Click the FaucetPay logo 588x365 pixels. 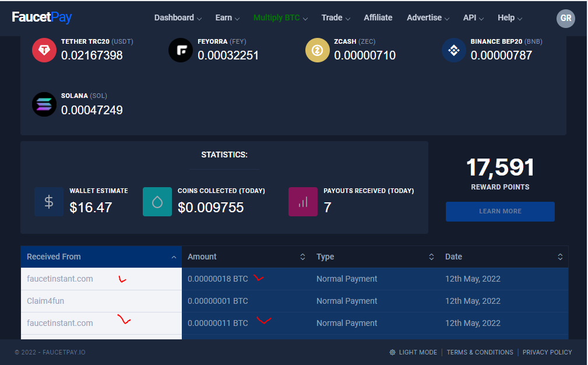[x=41, y=17]
